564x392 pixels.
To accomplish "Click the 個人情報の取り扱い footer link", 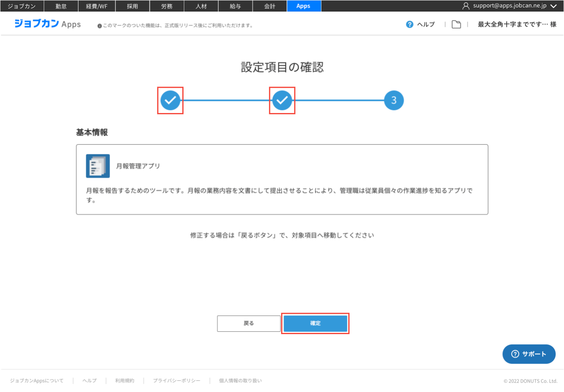I will click(x=240, y=380).
